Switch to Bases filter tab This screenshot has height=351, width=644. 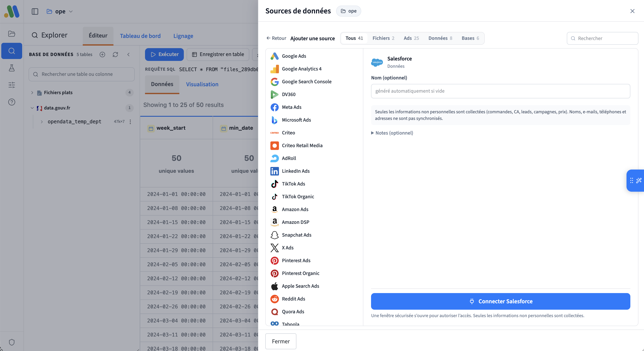tap(470, 38)
